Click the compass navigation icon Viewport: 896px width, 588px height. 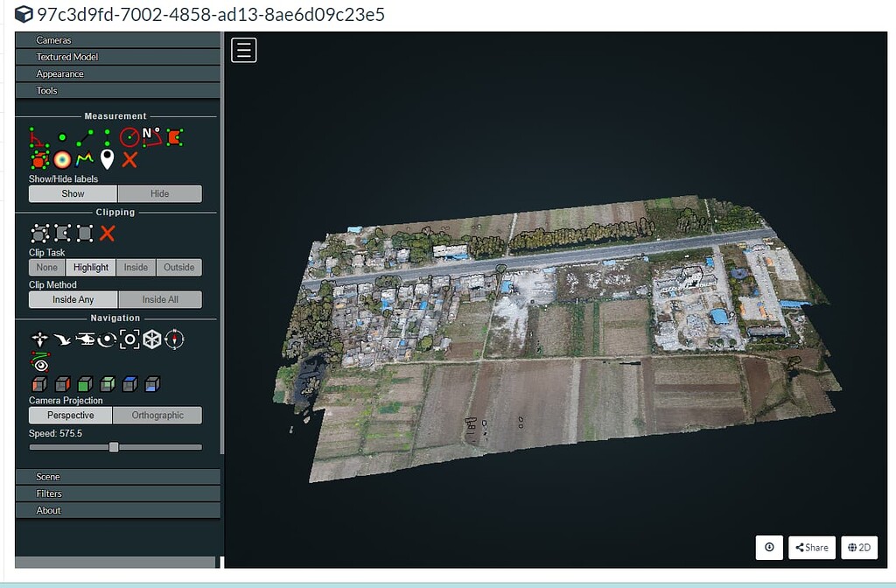coord(174,339)
